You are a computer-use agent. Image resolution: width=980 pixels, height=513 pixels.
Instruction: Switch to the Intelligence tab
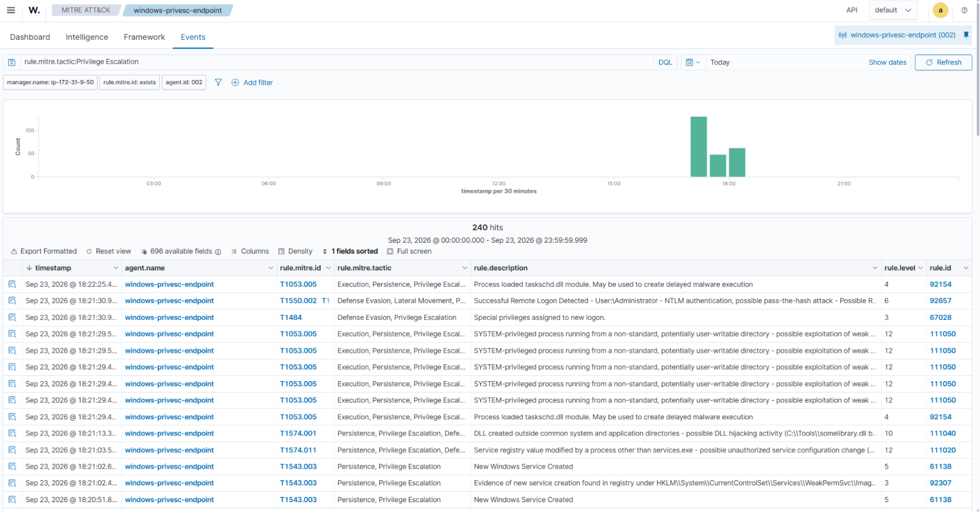[87, 37]
